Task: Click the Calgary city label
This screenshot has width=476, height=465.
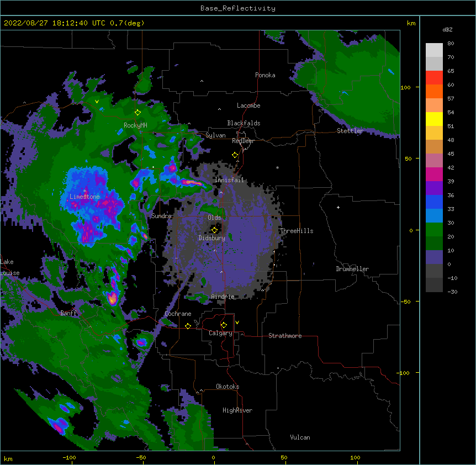Action: tap(220, 333)
